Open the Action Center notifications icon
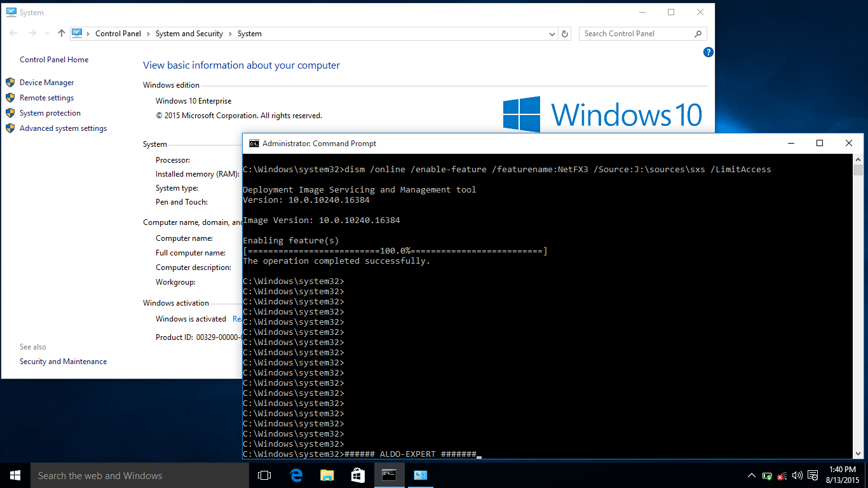Image resolution: width=868 pixels, height=488 pixels. tap(812, 475)
